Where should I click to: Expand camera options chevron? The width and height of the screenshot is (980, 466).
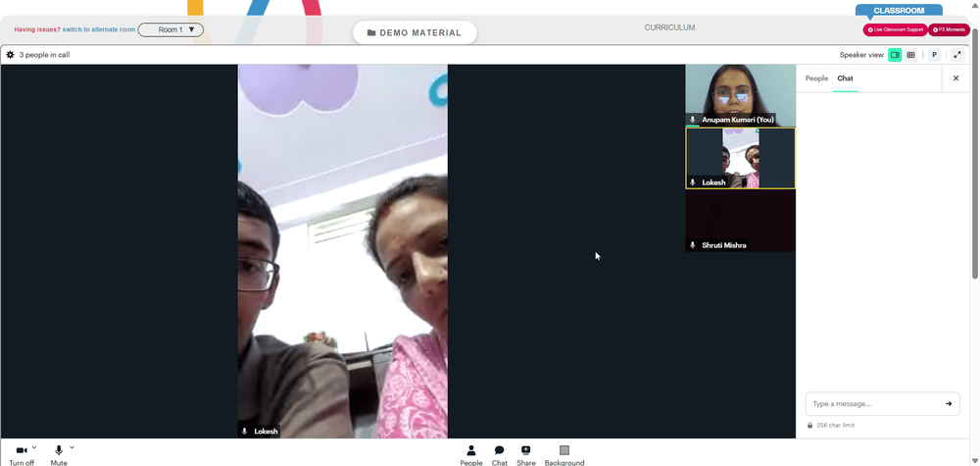[x=34, y=448]
